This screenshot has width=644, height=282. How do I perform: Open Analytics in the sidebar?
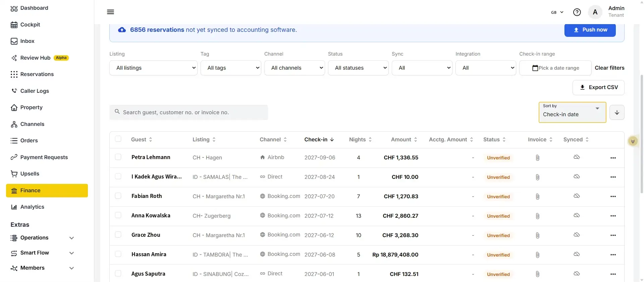pos(32,207)
